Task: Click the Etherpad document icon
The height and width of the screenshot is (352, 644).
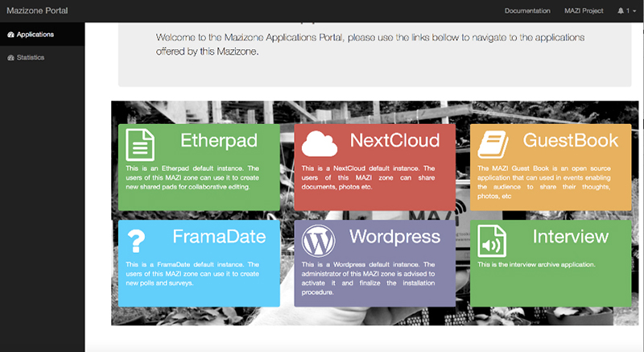Action: coord(140,144)
